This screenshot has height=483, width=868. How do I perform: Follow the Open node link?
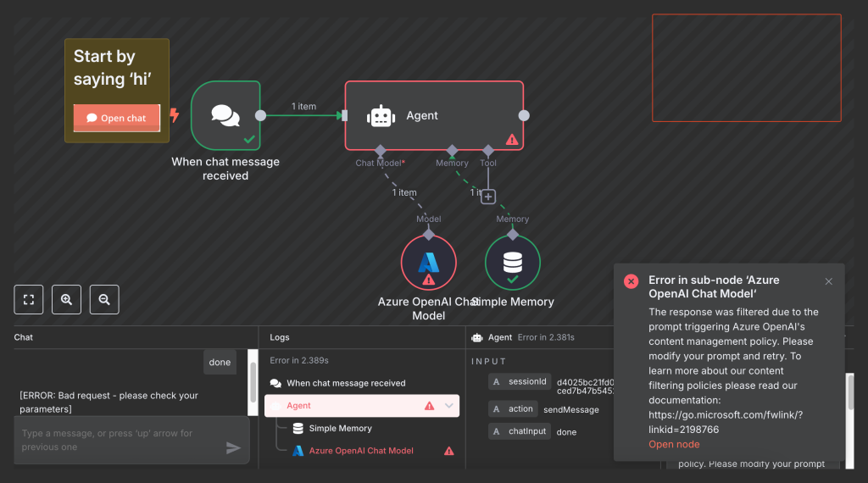[x=674, y=444]
